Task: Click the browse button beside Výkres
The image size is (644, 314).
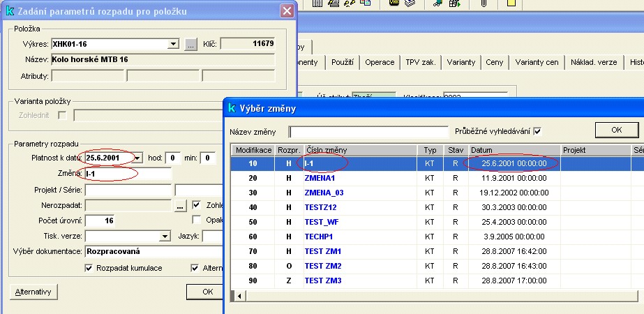Action: click(190, 45)
